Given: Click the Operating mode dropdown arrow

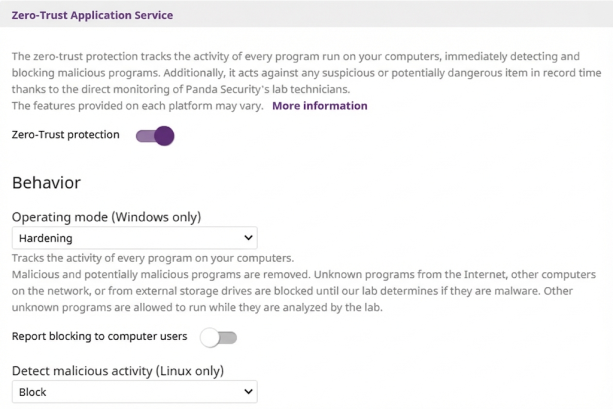Looking at the screenshot, I should 247,238.
